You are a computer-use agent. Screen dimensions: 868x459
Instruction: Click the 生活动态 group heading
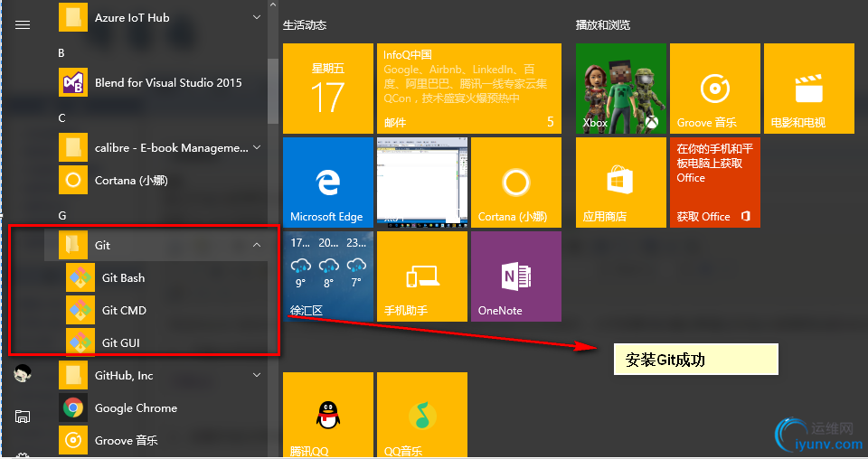point(305,25)
